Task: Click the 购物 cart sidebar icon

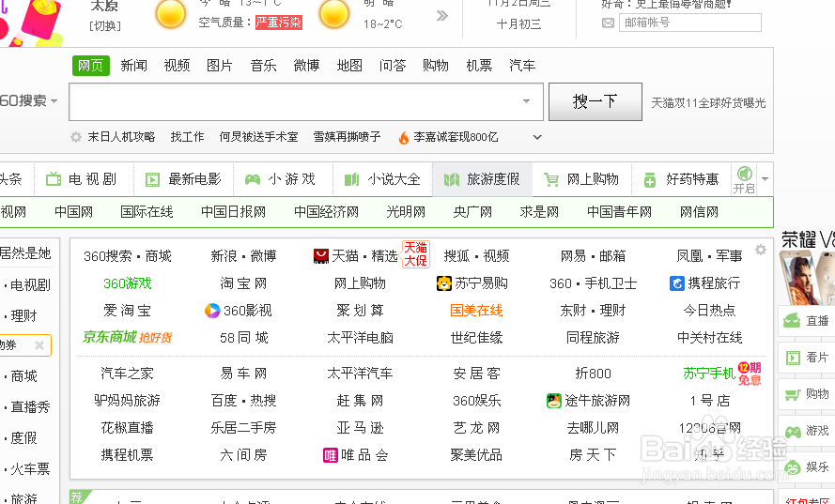Action: tap(793, 394)
